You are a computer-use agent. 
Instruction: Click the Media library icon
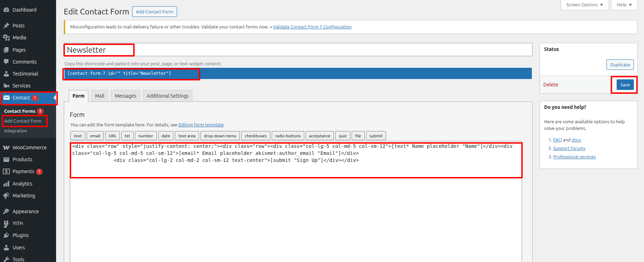point(6,38)
